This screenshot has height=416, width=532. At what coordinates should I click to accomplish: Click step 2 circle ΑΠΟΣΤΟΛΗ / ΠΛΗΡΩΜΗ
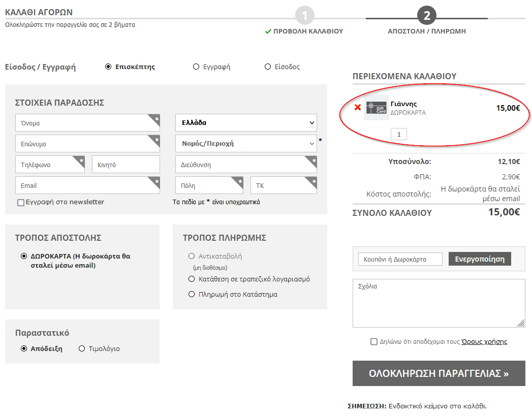coord(426,16)
